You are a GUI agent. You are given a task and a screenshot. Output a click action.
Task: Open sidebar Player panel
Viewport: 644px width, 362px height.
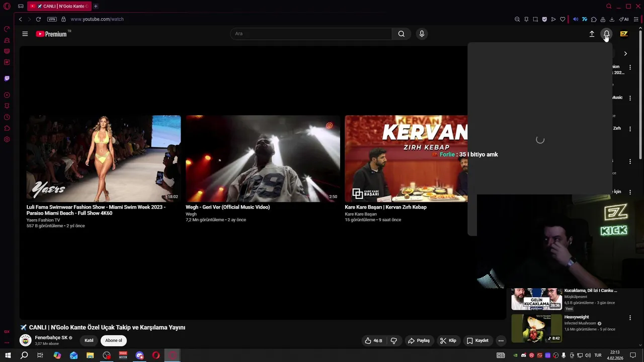pyautogui.click(x=7, y=95)
